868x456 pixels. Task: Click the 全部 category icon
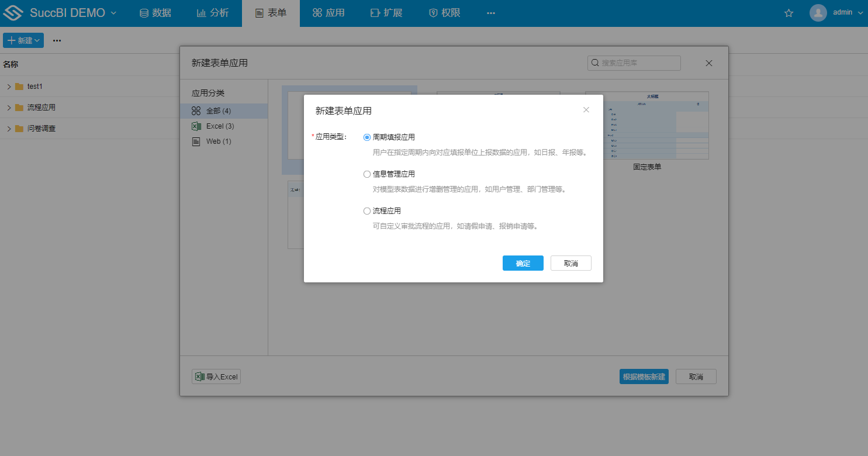(x=196, y=111)
